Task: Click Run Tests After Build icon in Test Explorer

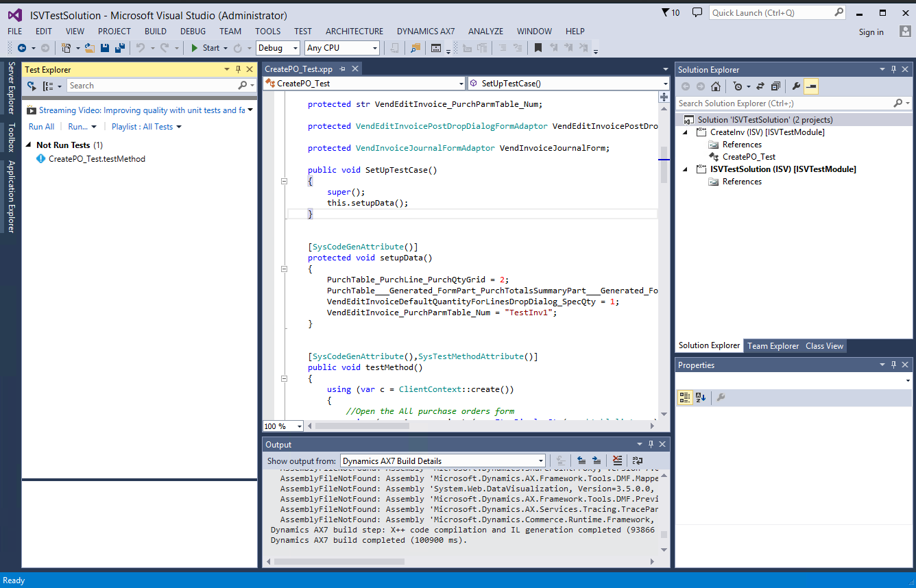Action: pyautogui.click(x=32, y=86)
